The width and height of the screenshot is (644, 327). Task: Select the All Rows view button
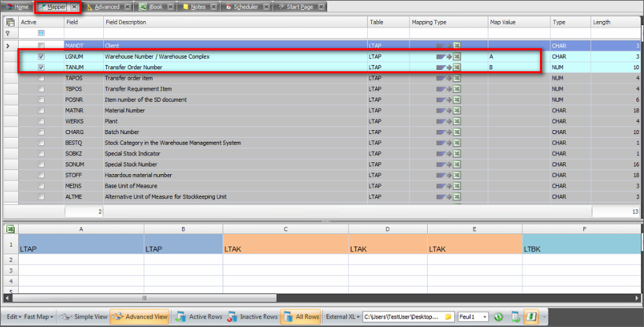301,317
